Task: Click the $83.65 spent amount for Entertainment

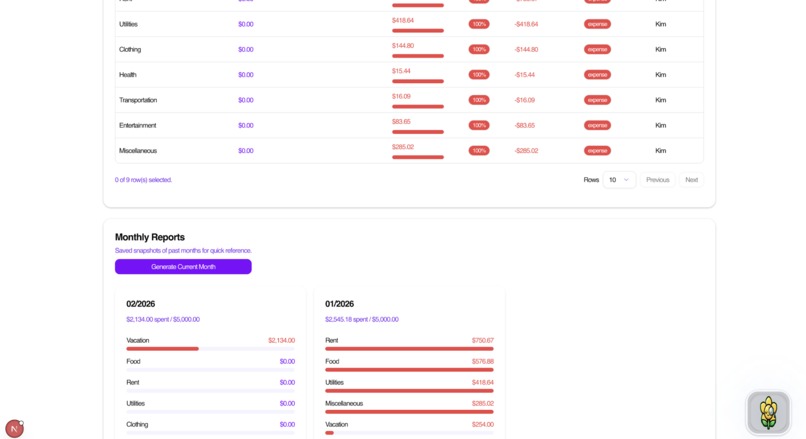Action: click(401, 122)
